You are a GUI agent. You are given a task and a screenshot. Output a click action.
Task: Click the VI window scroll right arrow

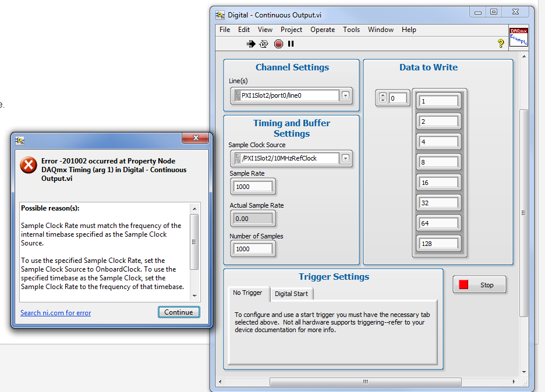[514, 382]
